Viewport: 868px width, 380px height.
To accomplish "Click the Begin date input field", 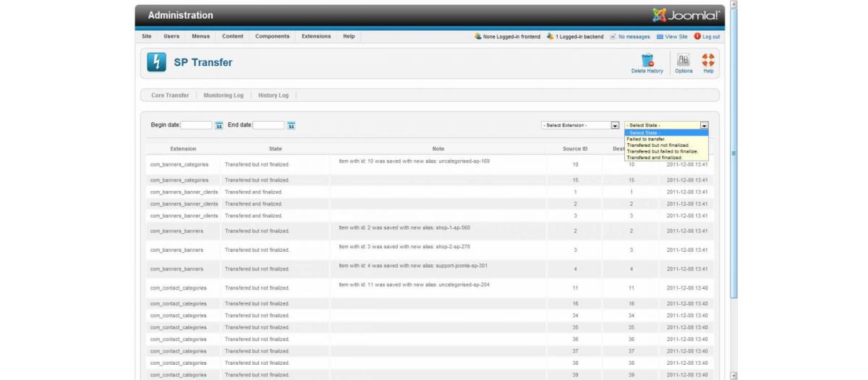I will 196,125.
